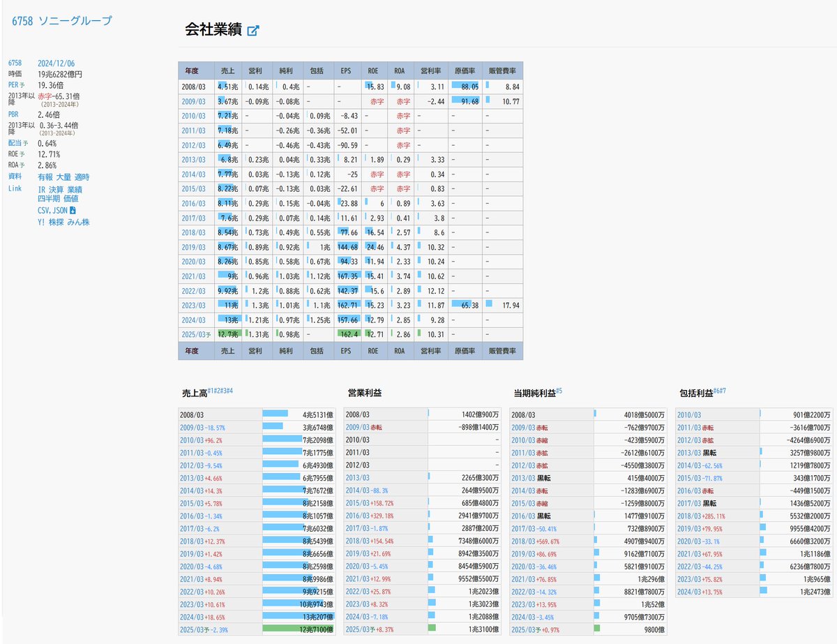Select the 13兆207億 sales value
Image resolution: width=837 pixels, height=644 pixels.
317,617
